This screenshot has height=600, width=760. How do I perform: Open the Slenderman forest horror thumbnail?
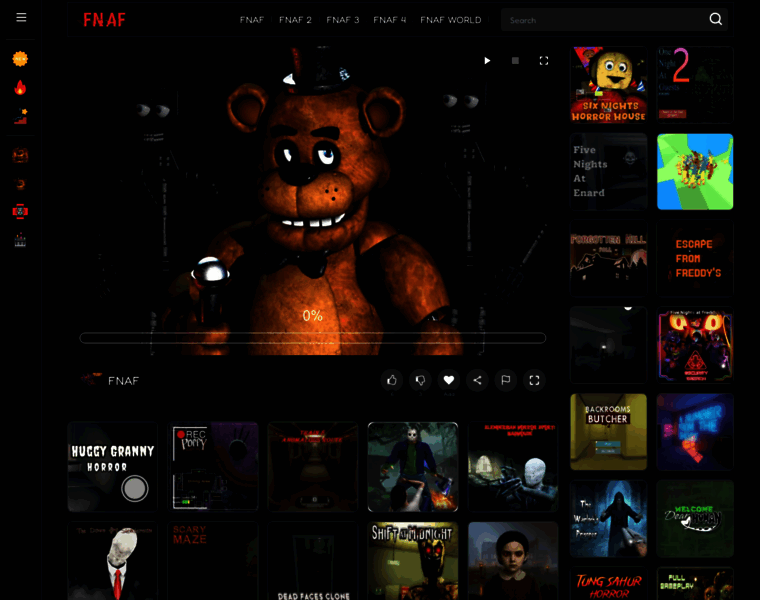[513, 467]
